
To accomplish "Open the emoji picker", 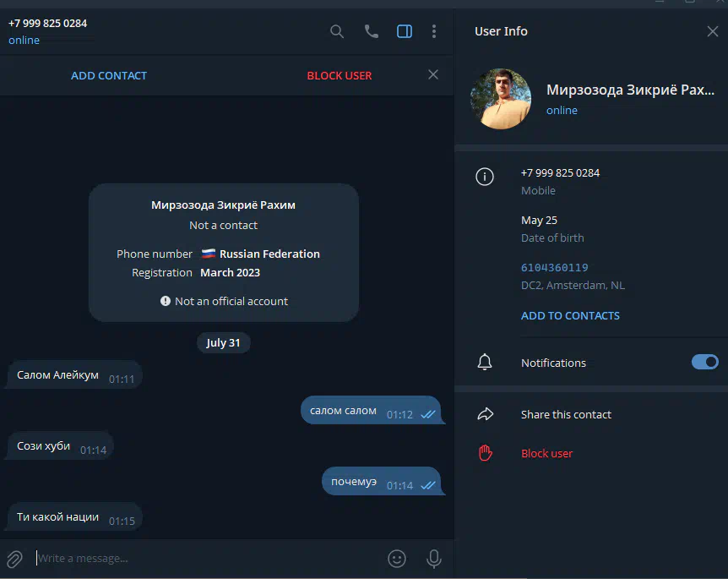I will coord(396,559).
